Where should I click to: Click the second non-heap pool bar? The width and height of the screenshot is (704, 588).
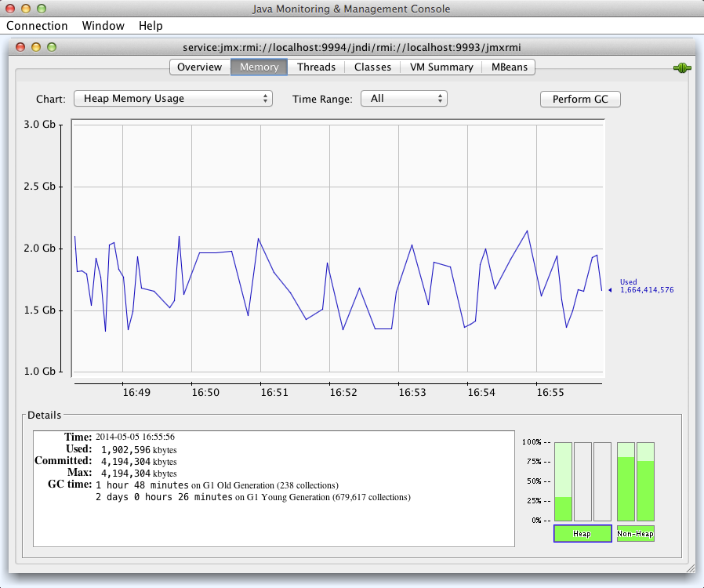pos(646,481)
